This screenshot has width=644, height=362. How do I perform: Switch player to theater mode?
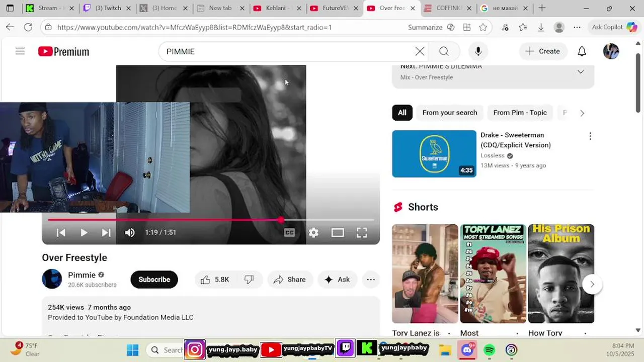point(338,232)
